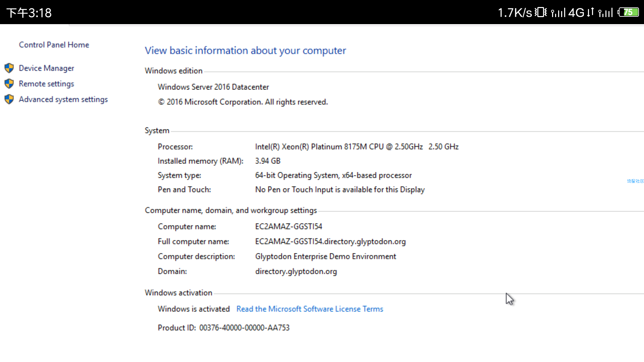This screenshot has height=362, width=644.
Task: Click the 'Processor:' label
Action: 175,146
